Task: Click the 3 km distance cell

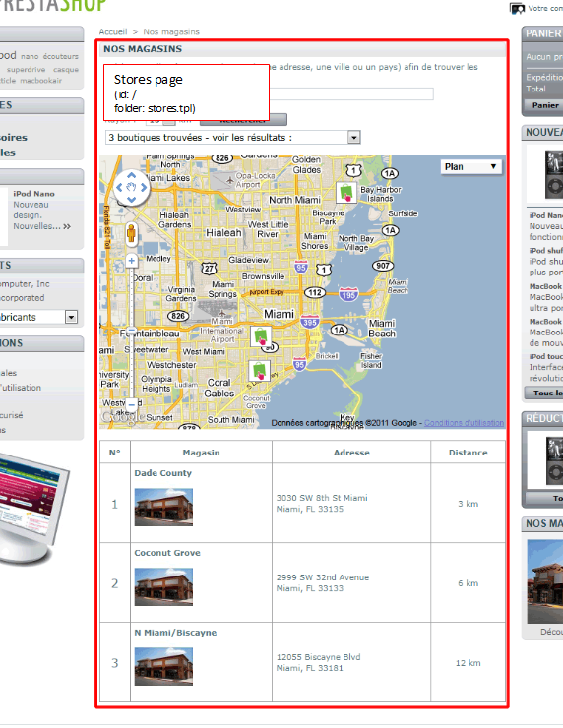Action: [469, 504]
